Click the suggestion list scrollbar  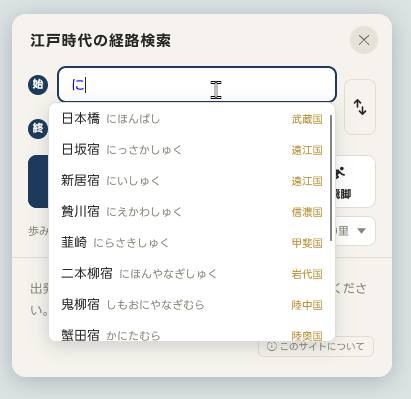(x=331, y=178)
